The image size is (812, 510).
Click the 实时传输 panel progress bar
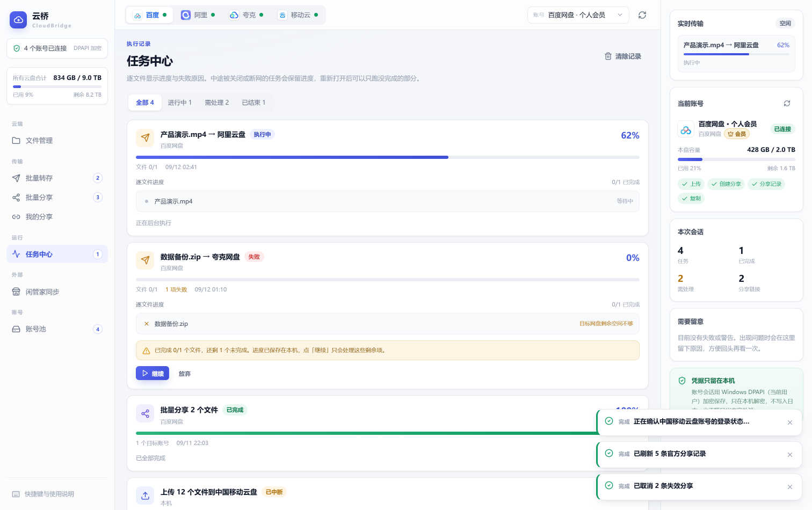point(736,54)
